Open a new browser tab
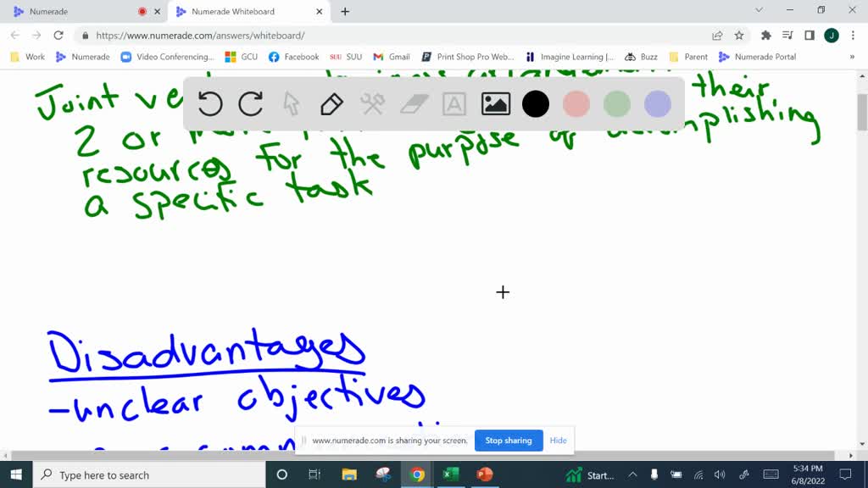The width and height of the screenshot is (868, 488). click(345, 12)
